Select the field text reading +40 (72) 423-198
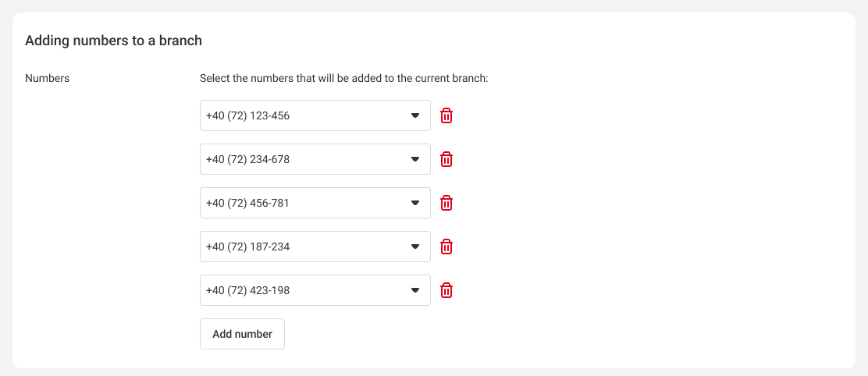The image size is (868, 376). tap(248, 290)
